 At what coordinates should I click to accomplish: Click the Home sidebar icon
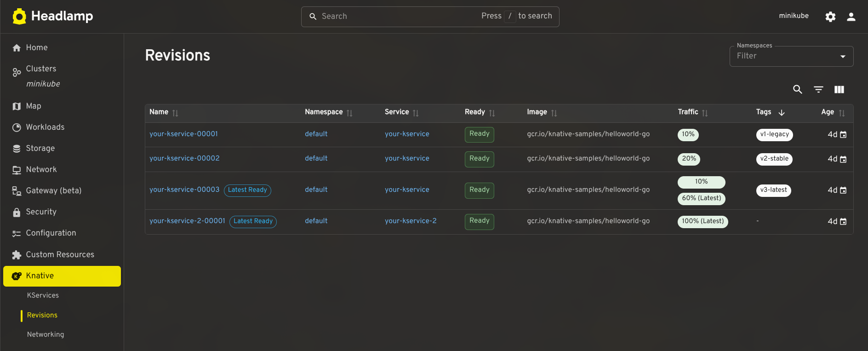pyautogui.click(x=17, y=48)
